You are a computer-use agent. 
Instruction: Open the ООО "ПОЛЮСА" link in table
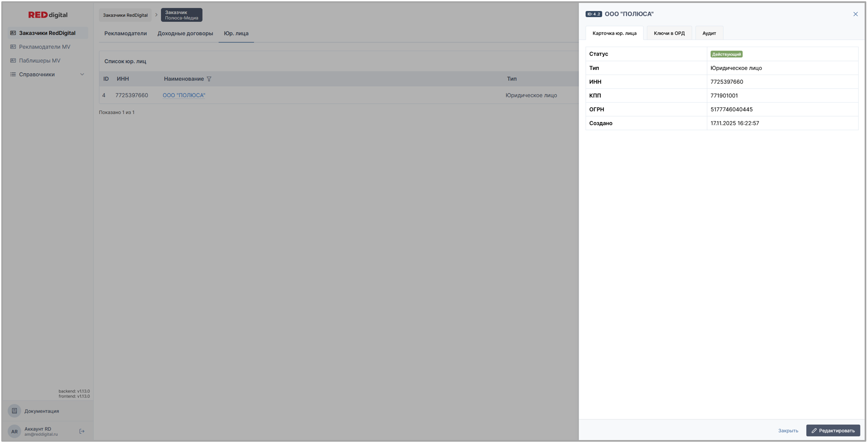coord(184,95)
